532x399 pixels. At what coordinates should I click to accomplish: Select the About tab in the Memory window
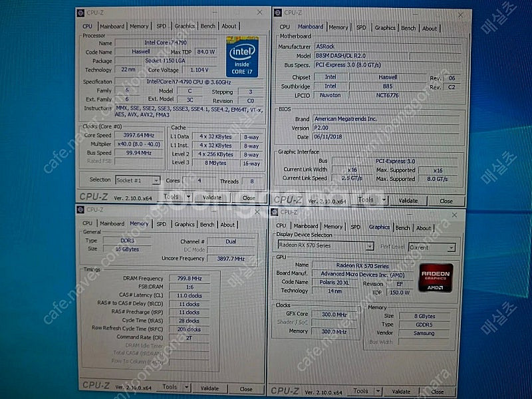228,225
